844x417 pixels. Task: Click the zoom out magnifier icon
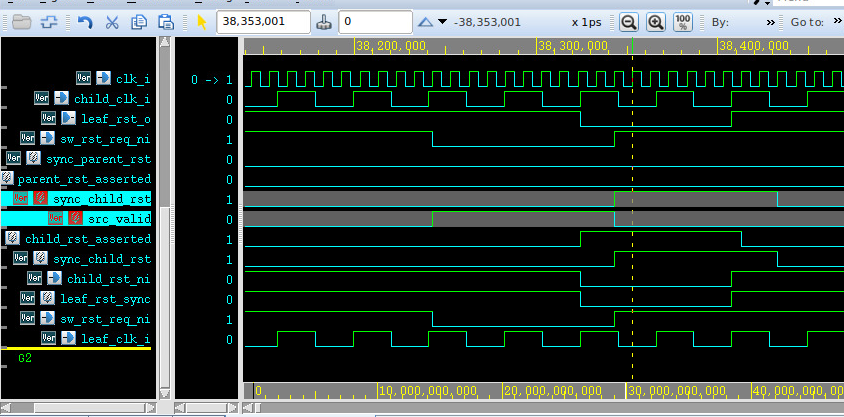pyautogui.click(x=628, y=22)
